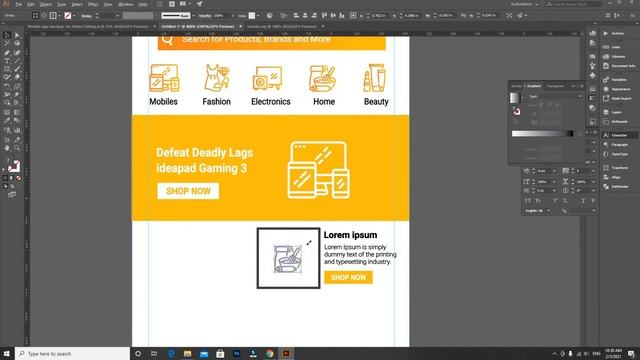Switch to the Transparency tab
The width and height of the screenshot is (640, 360).
pyautogui.click(x=555, y=86)
